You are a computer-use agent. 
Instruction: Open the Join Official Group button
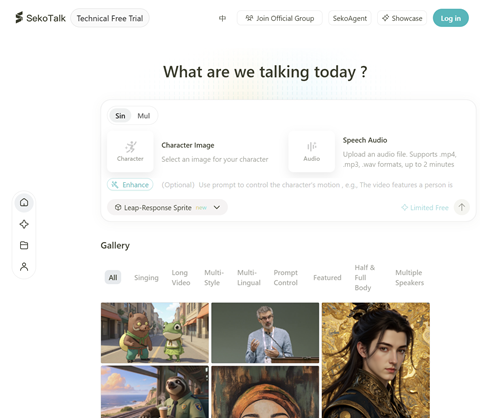click(x=279, y=18)
